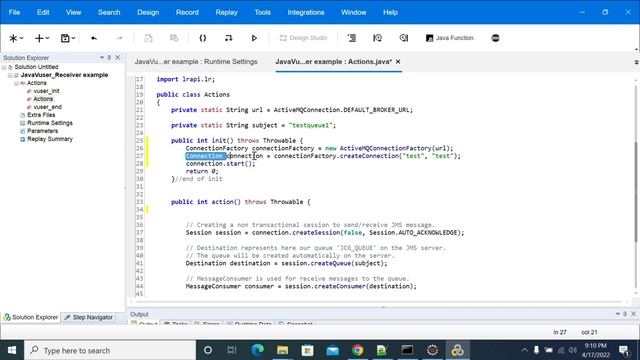This screenshot has height=360, width=640.
Task: Click the step-by-step replay icon
Action: point(228,38)
